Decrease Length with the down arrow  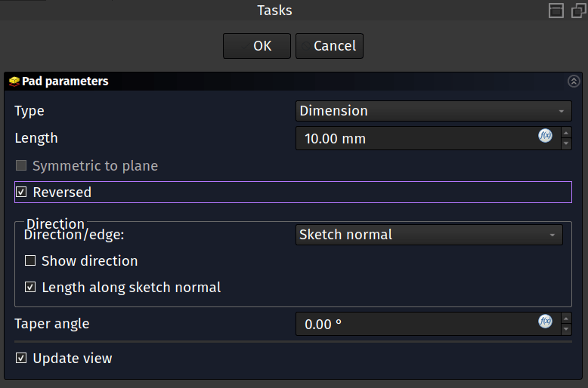566,143
